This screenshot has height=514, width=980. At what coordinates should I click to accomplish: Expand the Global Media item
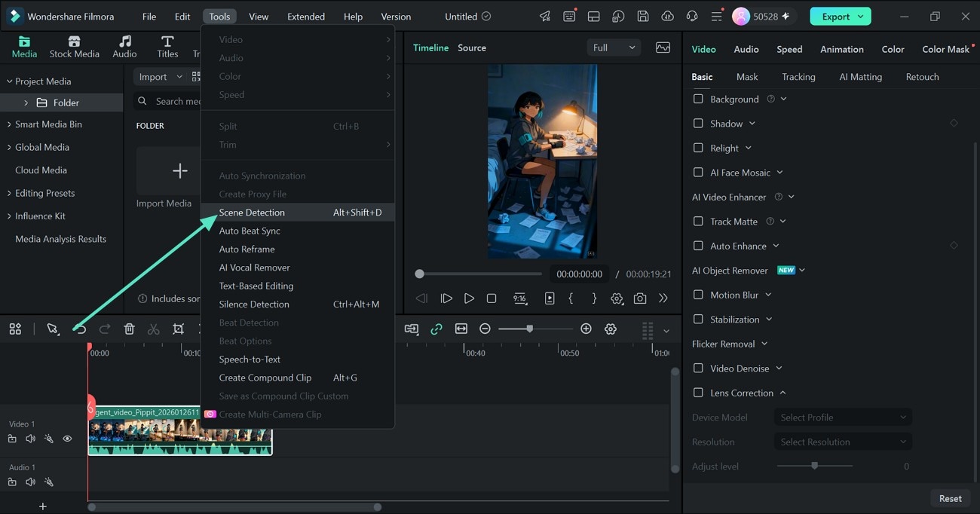tap(10, 147)
